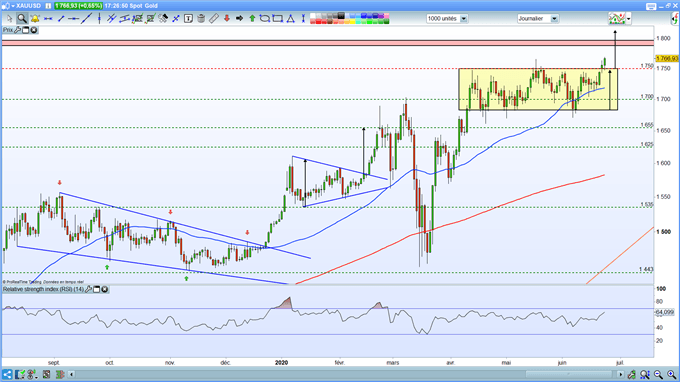The width and height of the screenshot is (680, 382).
Task: Open the alert bell tool
Action: click(35, 19)
